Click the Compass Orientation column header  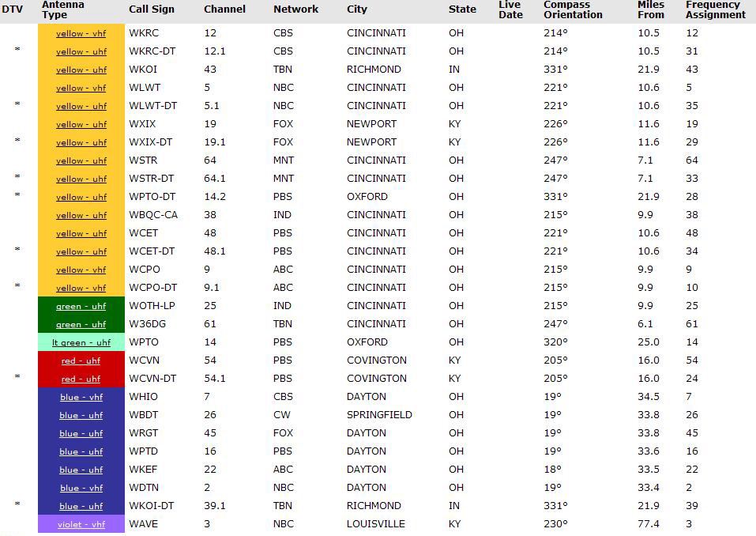coord(573,9)
